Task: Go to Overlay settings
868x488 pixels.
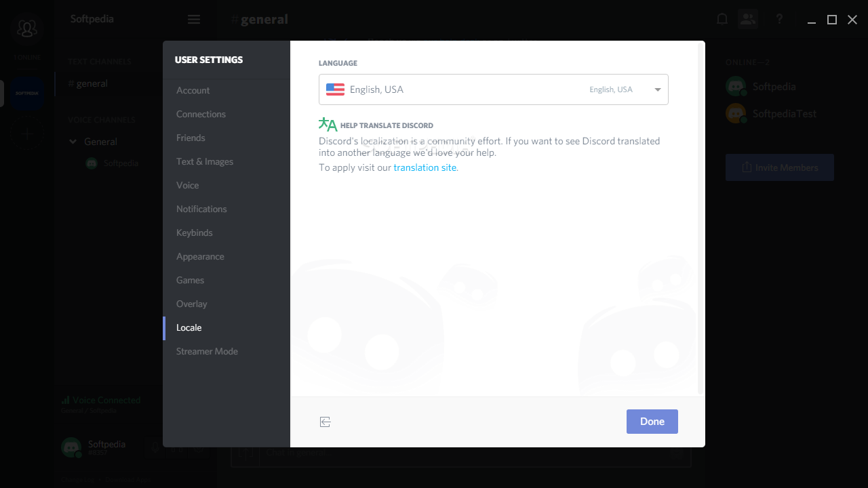Action: [x=226, y=304]
